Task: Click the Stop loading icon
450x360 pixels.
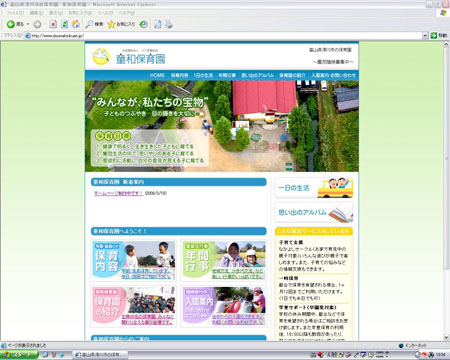Action: coord(53,24)
